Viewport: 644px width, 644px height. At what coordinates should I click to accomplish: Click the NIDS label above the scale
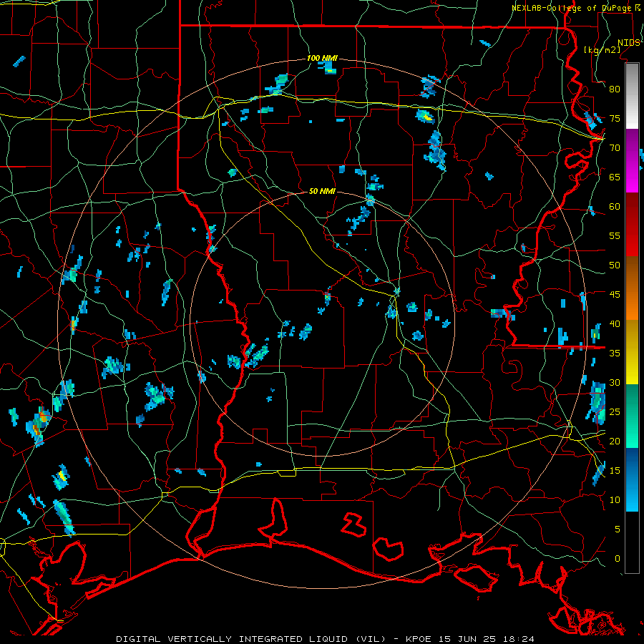628,43
